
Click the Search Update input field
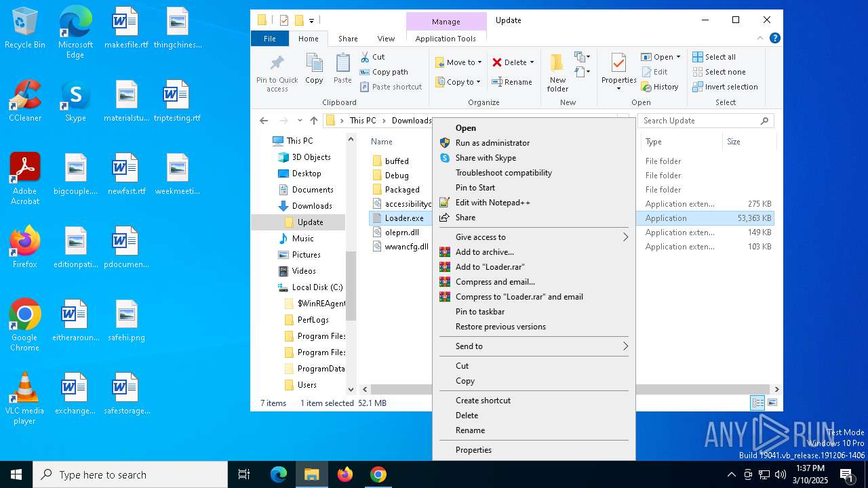pos(707,121)
